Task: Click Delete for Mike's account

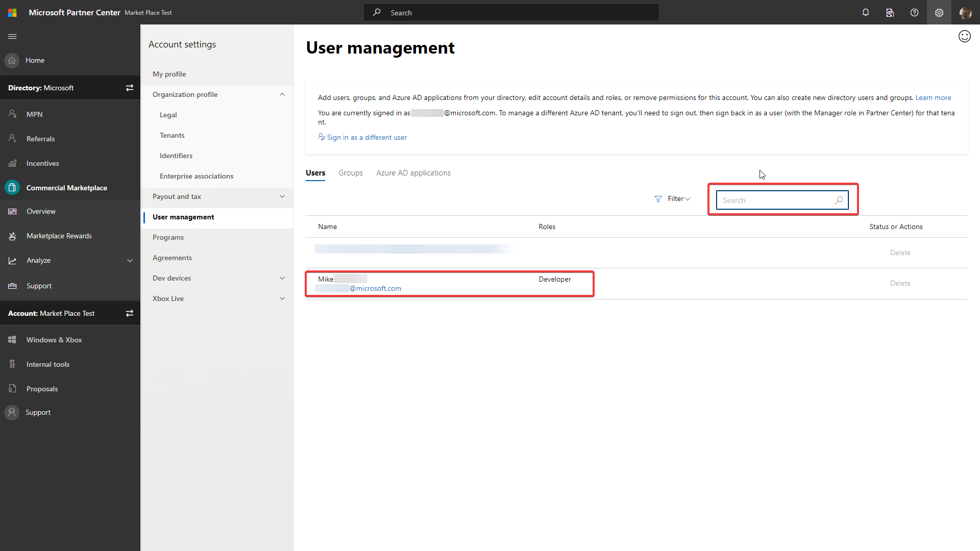Action: 900,283
